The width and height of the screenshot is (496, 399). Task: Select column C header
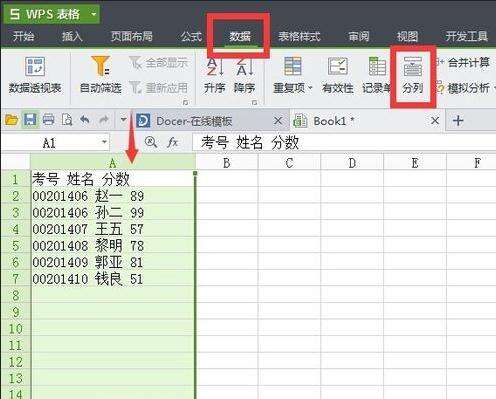[x=289, y=163]
